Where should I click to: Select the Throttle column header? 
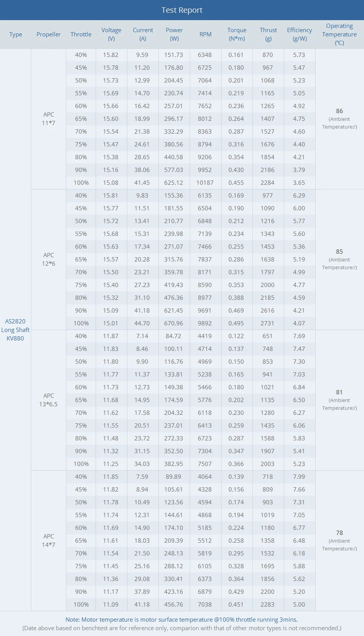81,34
